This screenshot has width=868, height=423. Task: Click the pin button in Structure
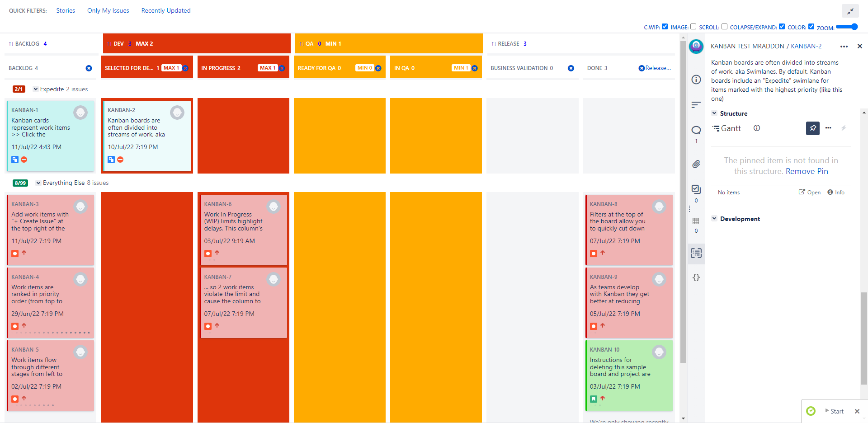[812, 128]
